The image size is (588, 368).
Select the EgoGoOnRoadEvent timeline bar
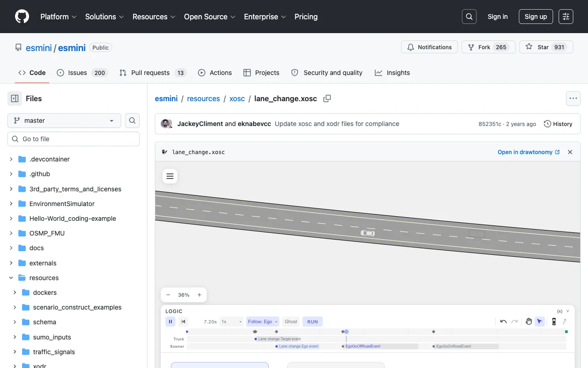pyautogui.click(x=465, y=346)
